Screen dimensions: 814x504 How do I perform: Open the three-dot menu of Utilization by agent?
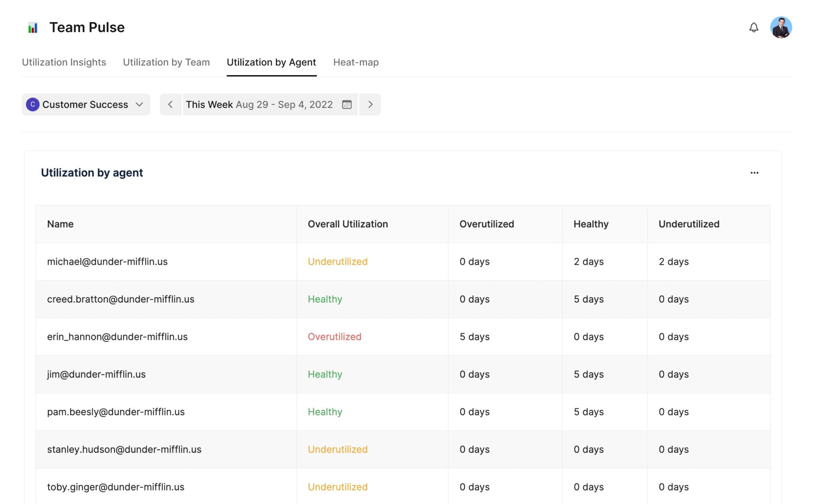(x=754, y=173)
